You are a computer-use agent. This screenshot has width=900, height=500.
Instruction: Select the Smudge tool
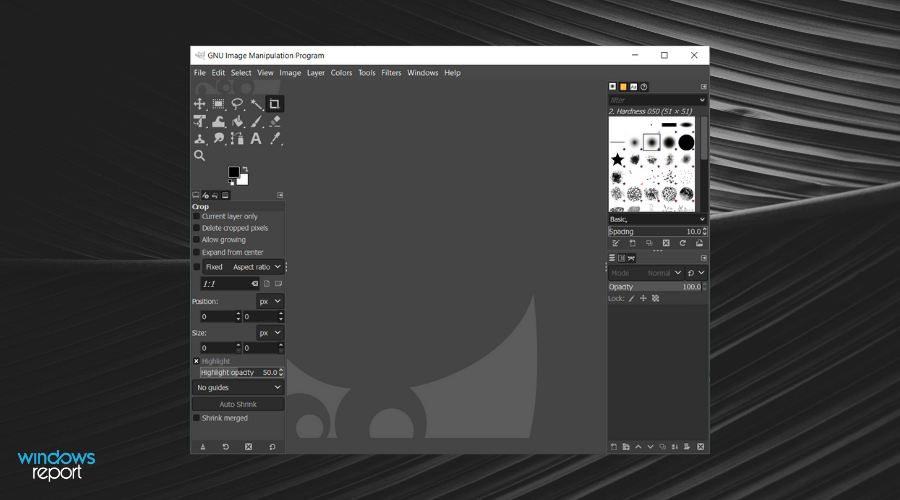(x=218, y=138)
